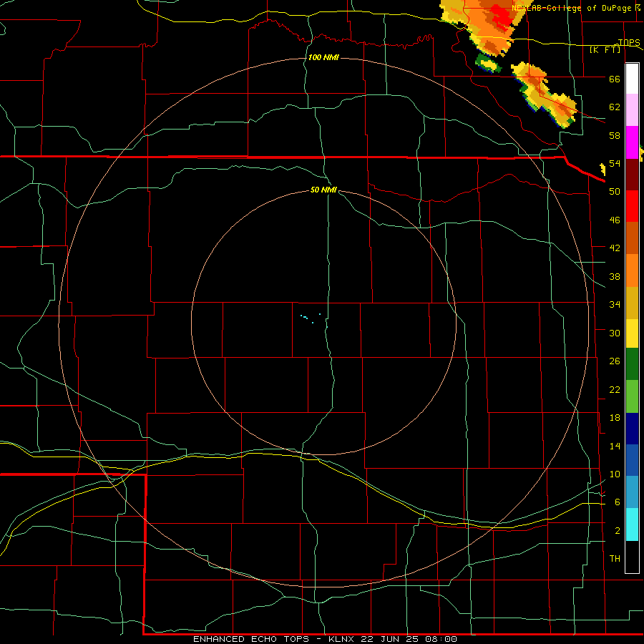Click the legend value '54'
The height and width of the screenshot is (644, 644).
pyautogui.click(x=615, y=163)
